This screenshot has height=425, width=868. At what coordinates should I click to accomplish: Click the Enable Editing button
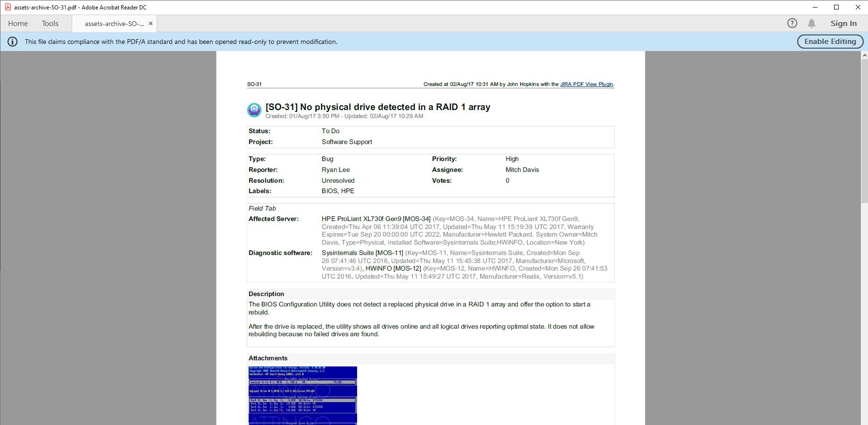point(830,42)
